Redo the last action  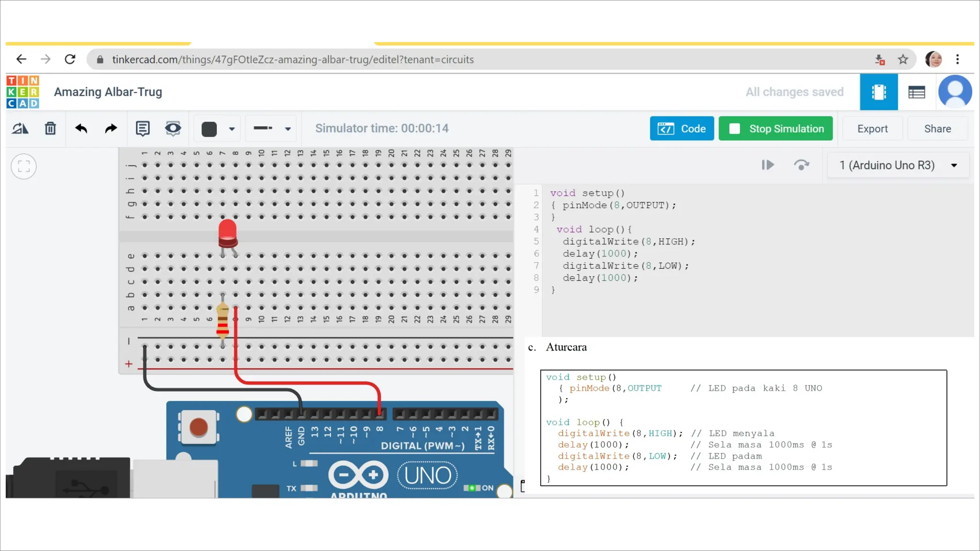[111, 129]
